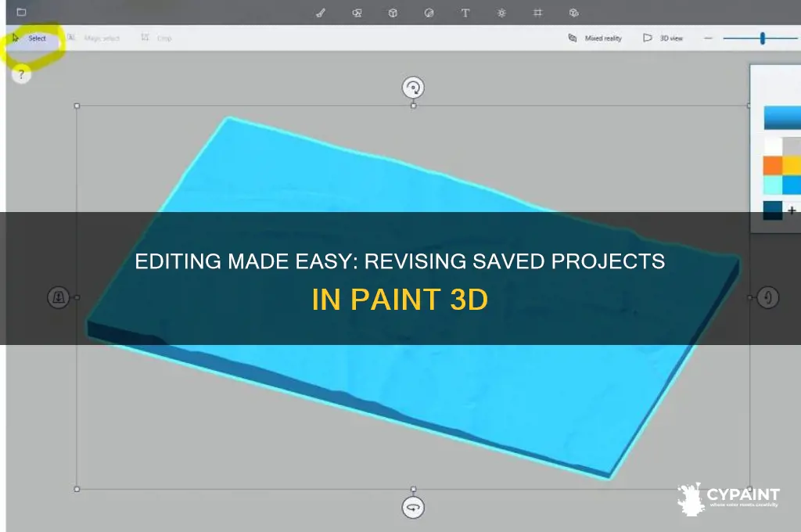Pick the light cyan color swatch
This screenshot has height=532, width=801.
[773, 185]
